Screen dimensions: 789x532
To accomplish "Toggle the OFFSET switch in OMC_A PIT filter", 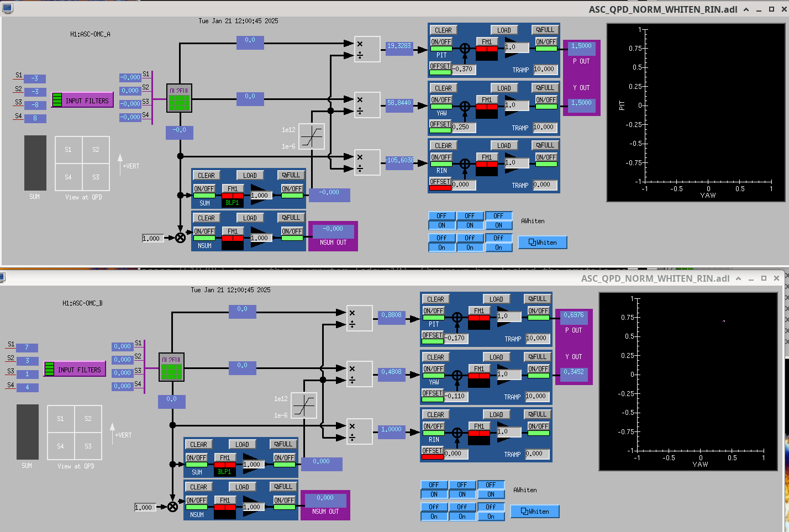I will (x=440, y=69).
